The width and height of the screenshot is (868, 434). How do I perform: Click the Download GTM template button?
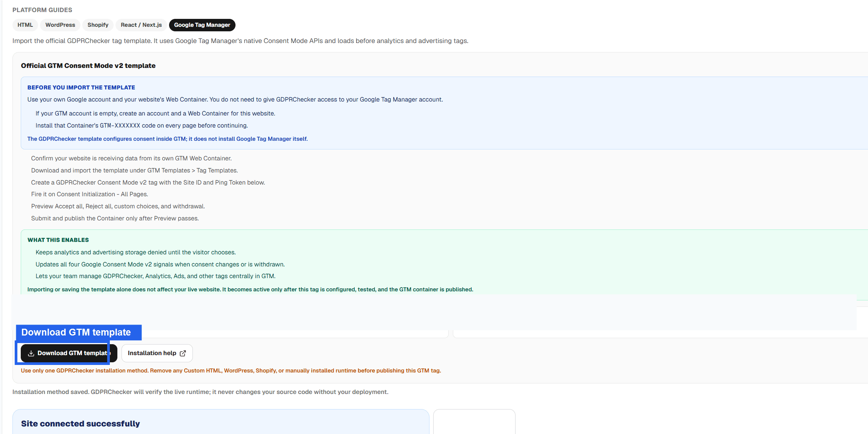point(69,353)
